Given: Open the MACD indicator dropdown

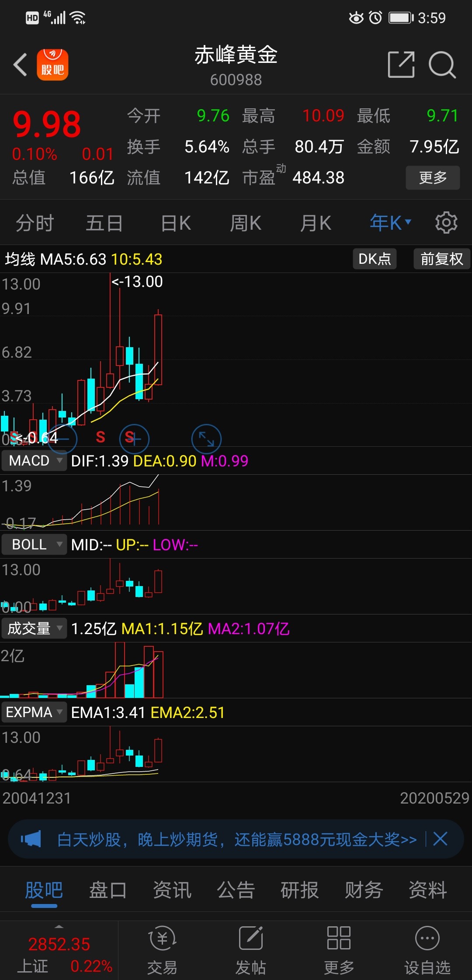Looking at the screenshot, I should [x=34, y=461].
